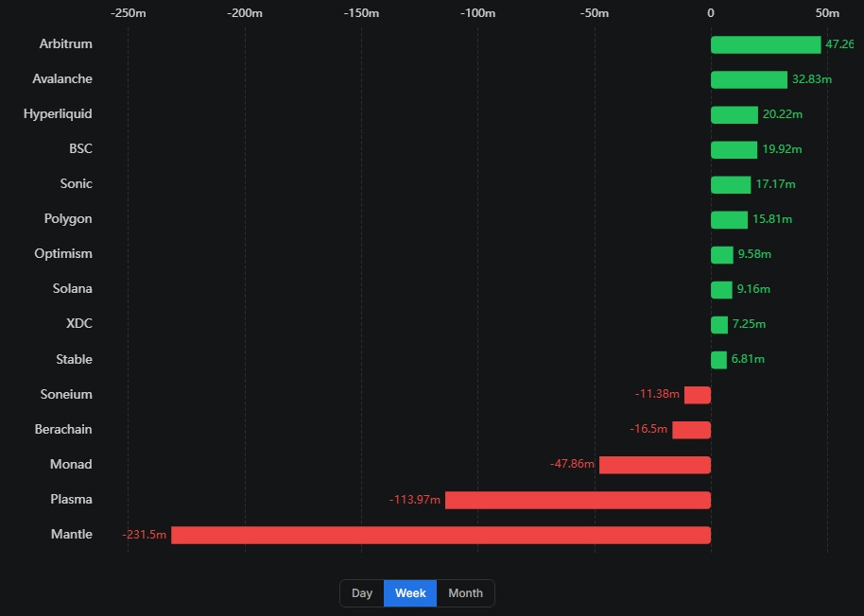Click the Hyperliquid chain label
Screen dimensions: 864x616
(x=58, y=114)
